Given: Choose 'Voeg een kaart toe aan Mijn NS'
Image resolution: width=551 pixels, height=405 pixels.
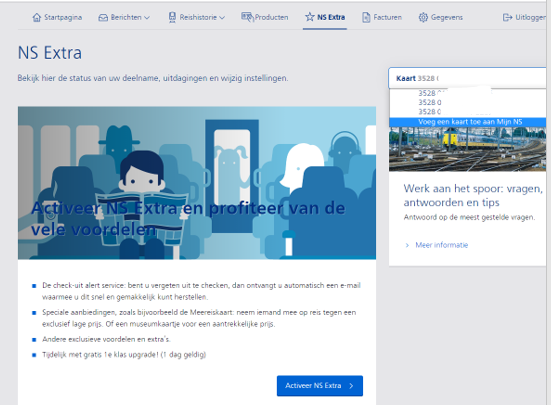Looking at the screenshot, I should click(x=467, y=122).
